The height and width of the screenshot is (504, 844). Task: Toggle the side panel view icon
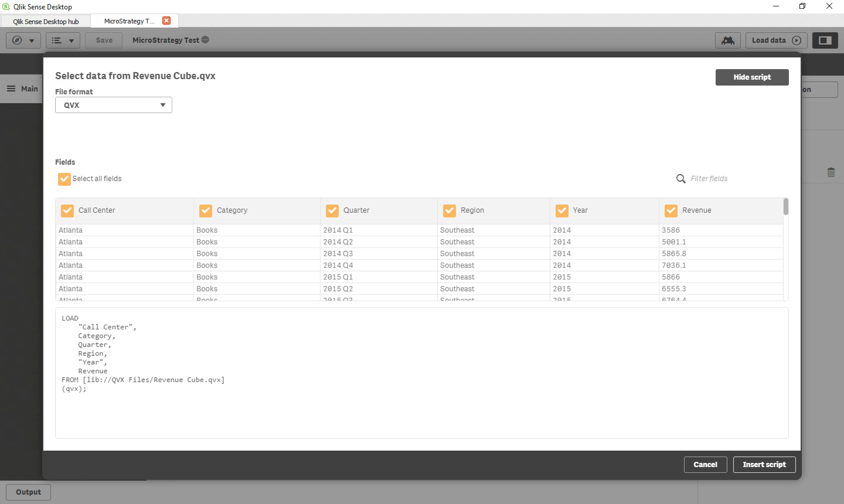point(825,41)
